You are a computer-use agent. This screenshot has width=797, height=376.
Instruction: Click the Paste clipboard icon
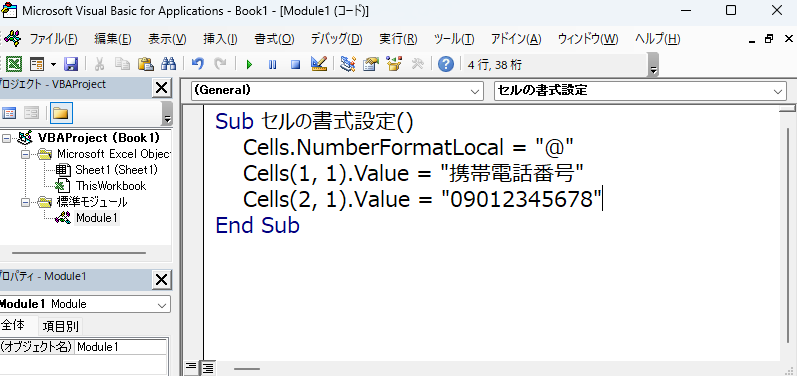coord(145,64)
